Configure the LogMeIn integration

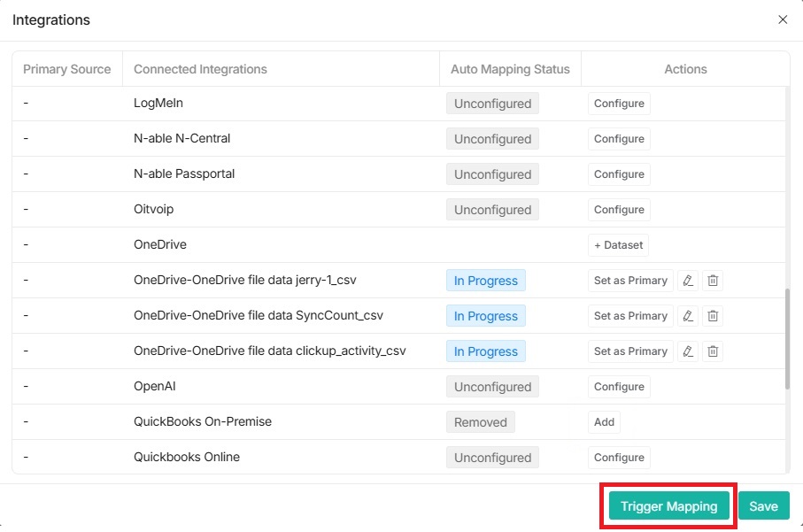pos(618,104)
